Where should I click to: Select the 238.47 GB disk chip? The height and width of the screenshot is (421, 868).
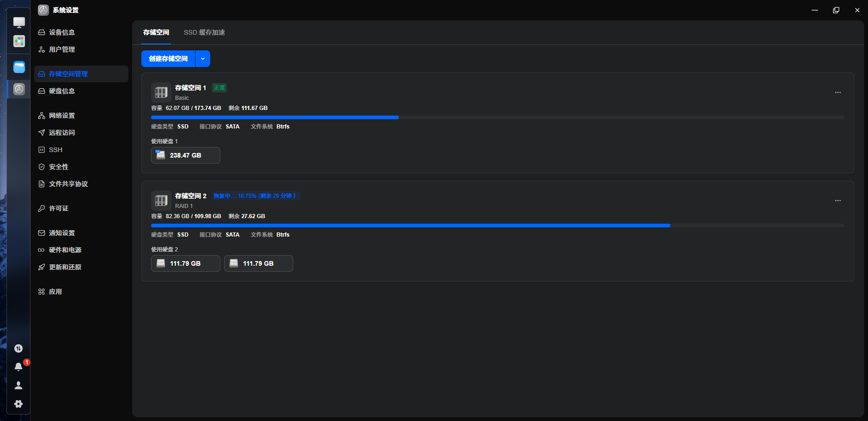(x=186, y=155)
